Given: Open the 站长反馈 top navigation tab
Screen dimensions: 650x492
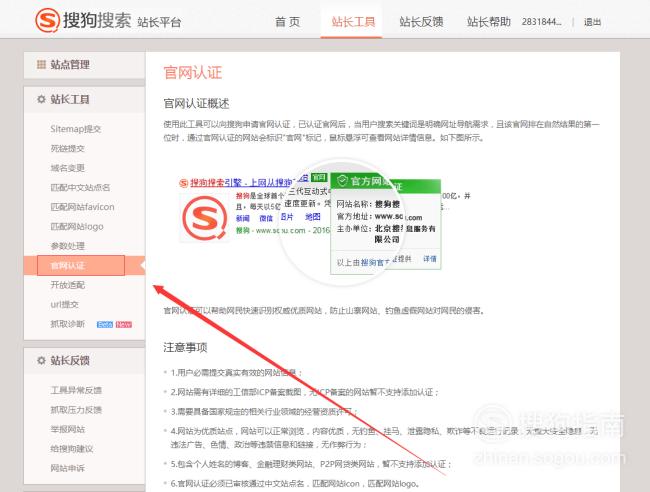Looking at the screenshot, I should [x=421, y=22].
